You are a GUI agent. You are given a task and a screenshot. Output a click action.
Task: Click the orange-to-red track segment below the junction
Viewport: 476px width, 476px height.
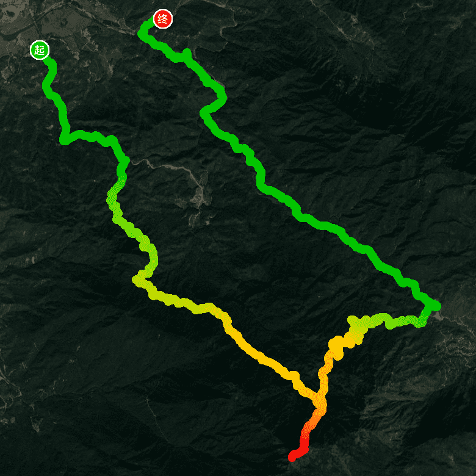pos(311,427)
